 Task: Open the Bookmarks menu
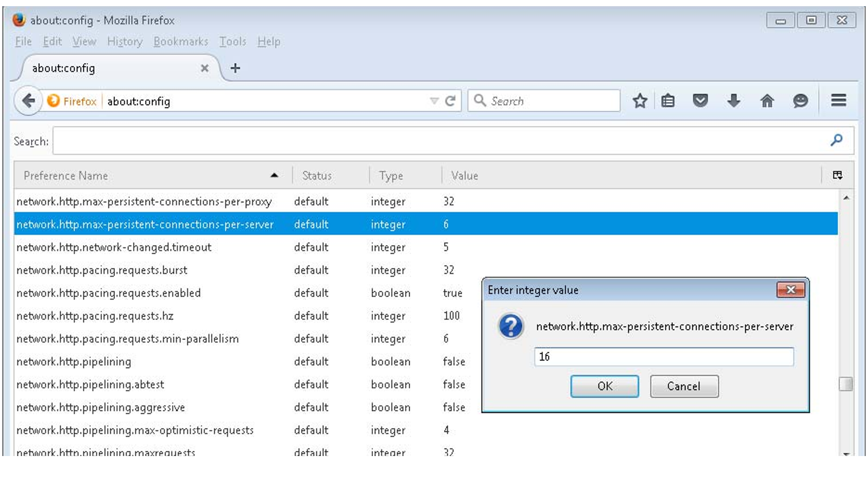[181, 42]
